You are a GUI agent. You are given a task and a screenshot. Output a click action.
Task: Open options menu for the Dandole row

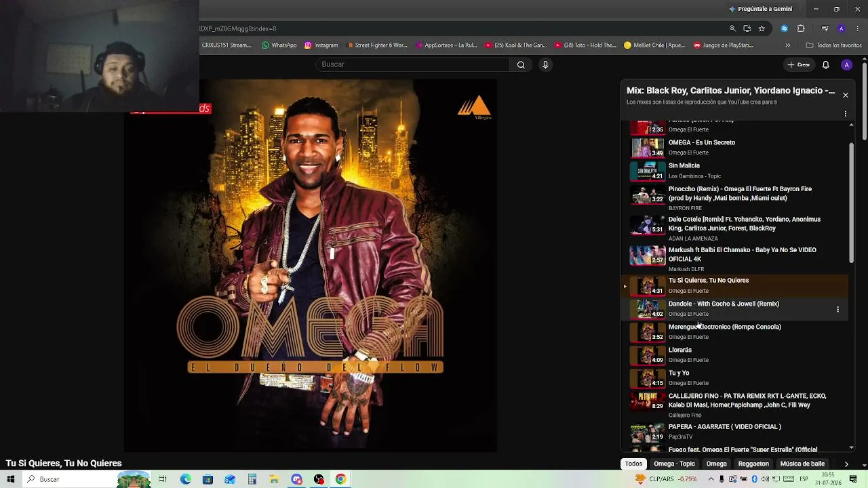(837, 309)
